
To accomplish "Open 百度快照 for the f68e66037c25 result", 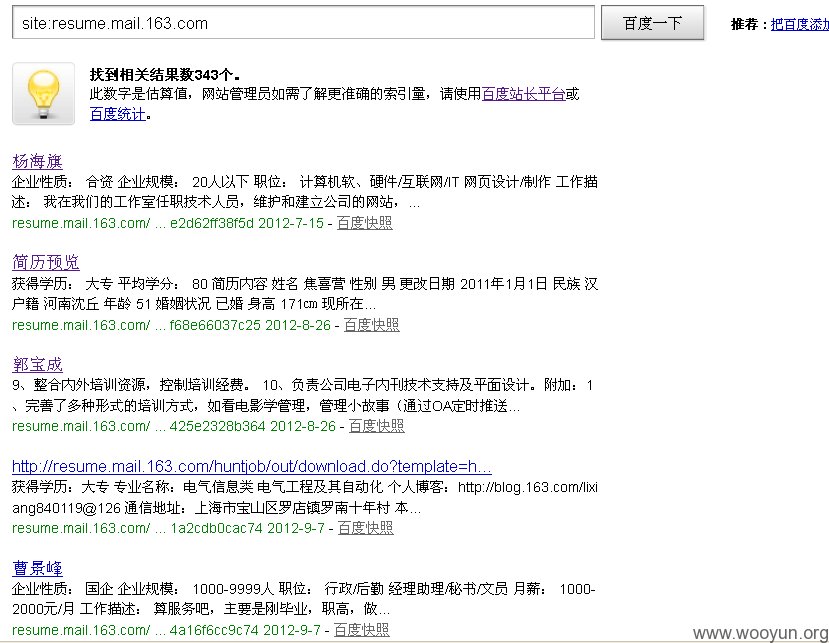I will 372,325.
